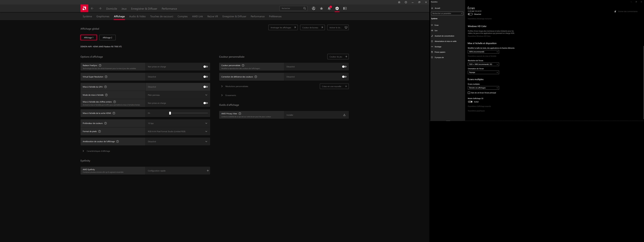
Task: Show help for Format de pixels
Action: (x=100, y=131)
